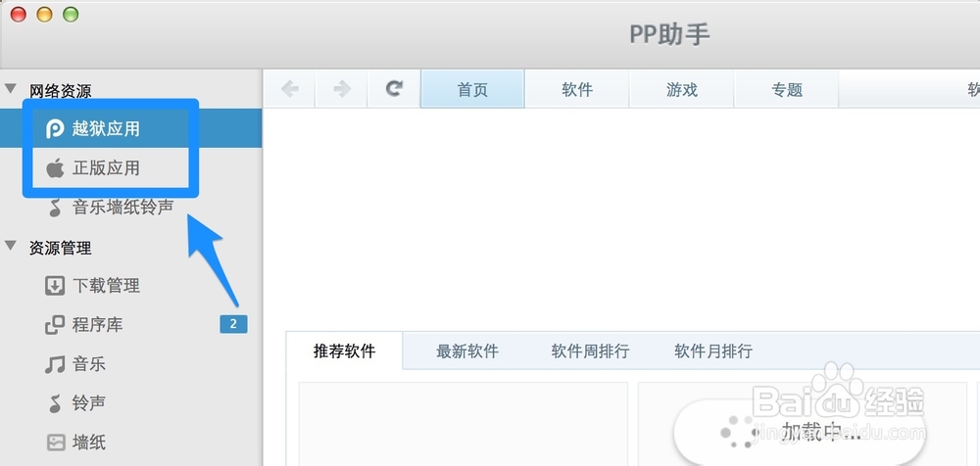Collapse the 网络资源 section triangle

click(11, 89)
